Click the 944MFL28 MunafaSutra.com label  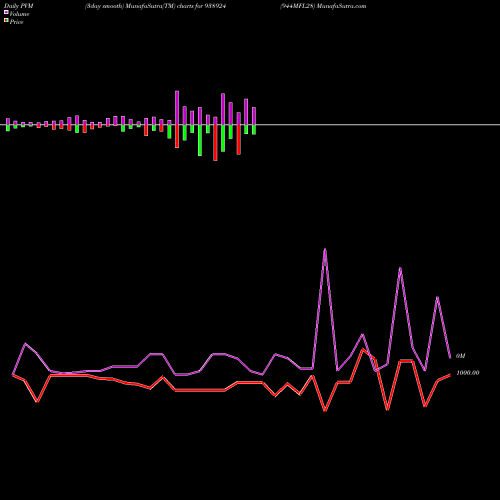pyautogui.click(x=323, y=6)
